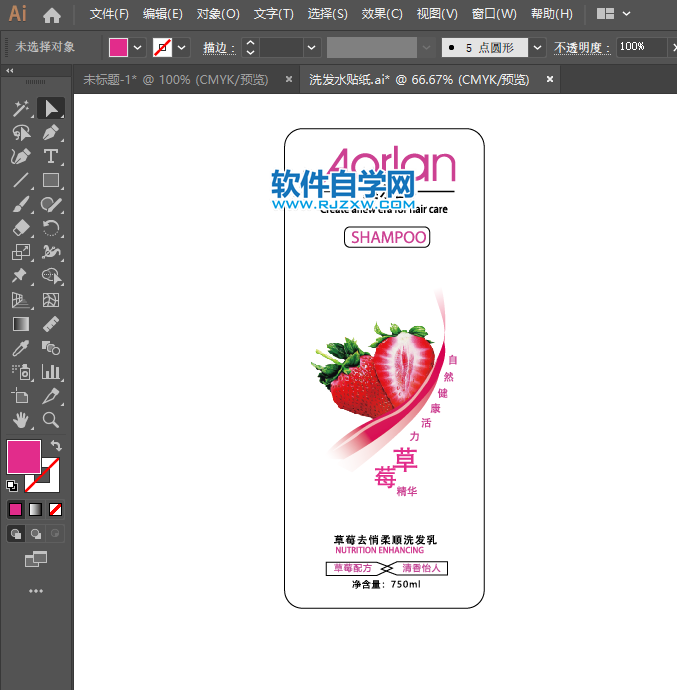The image size is (677, 690).
Task: Select the Magic Wand tool
Action: point(21,109)
